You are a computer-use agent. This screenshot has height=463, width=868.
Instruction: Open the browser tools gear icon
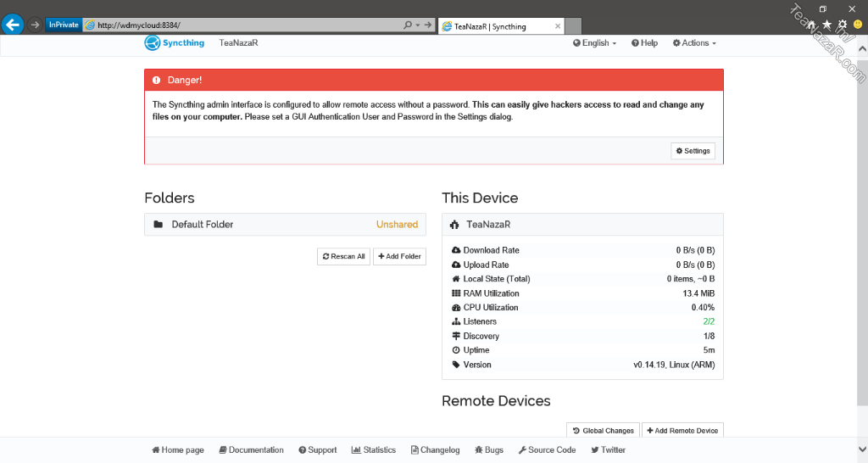click(x=842, y=25)
